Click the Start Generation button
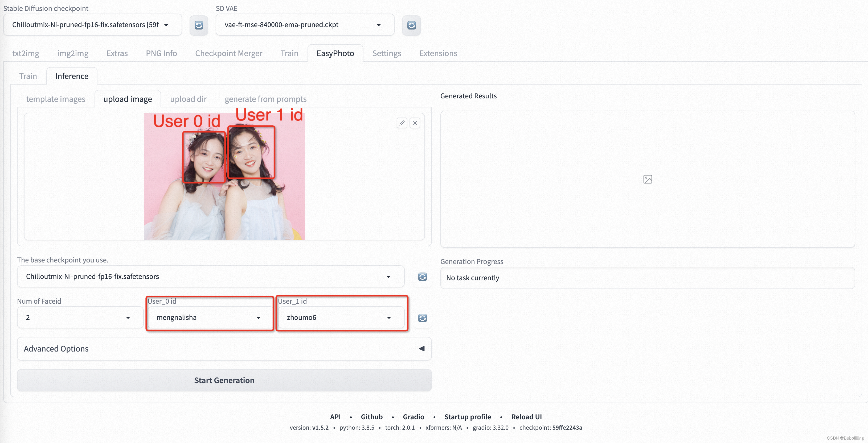Viewport: 868px width, 443px height. pyautogui.click(x=224, y=380)
